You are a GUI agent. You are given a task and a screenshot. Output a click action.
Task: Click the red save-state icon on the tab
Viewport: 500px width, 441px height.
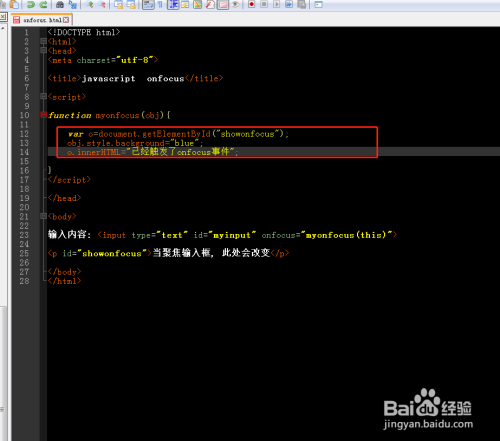pyautogui.click(x=16, y=20)
